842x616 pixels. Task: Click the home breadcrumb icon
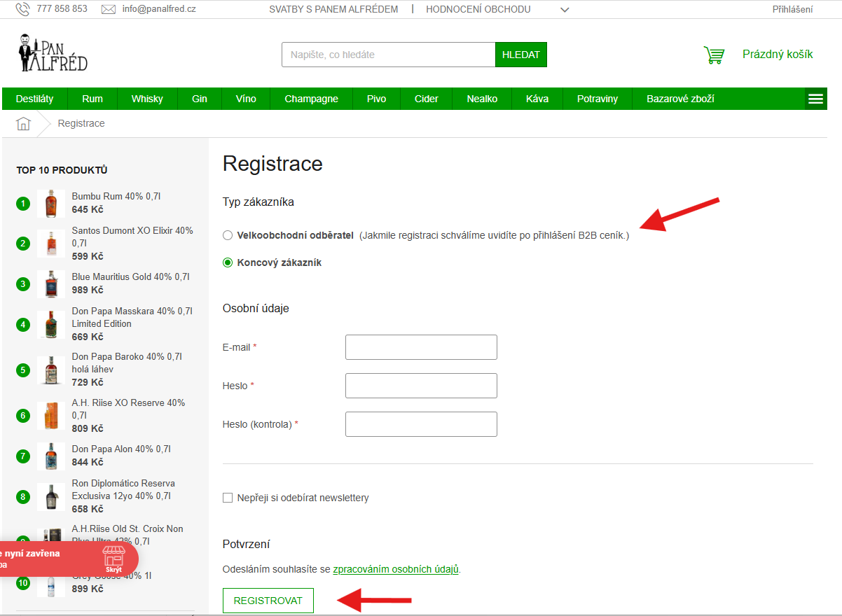pyautogui.click(x=24, y=124)
